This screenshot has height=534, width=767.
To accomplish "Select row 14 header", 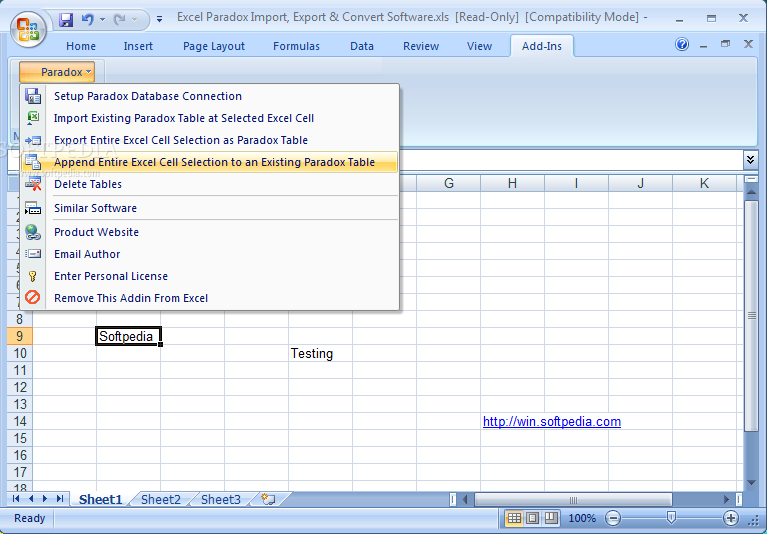I will coord(20,422).
